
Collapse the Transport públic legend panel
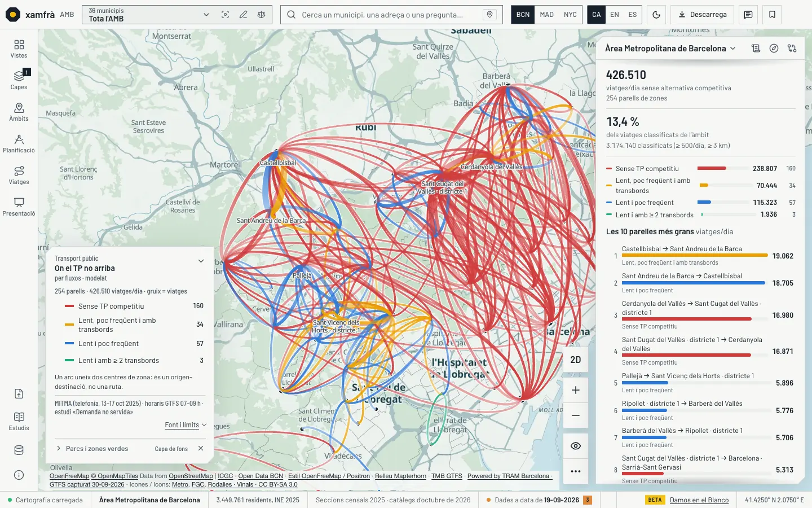pos(201,261)
